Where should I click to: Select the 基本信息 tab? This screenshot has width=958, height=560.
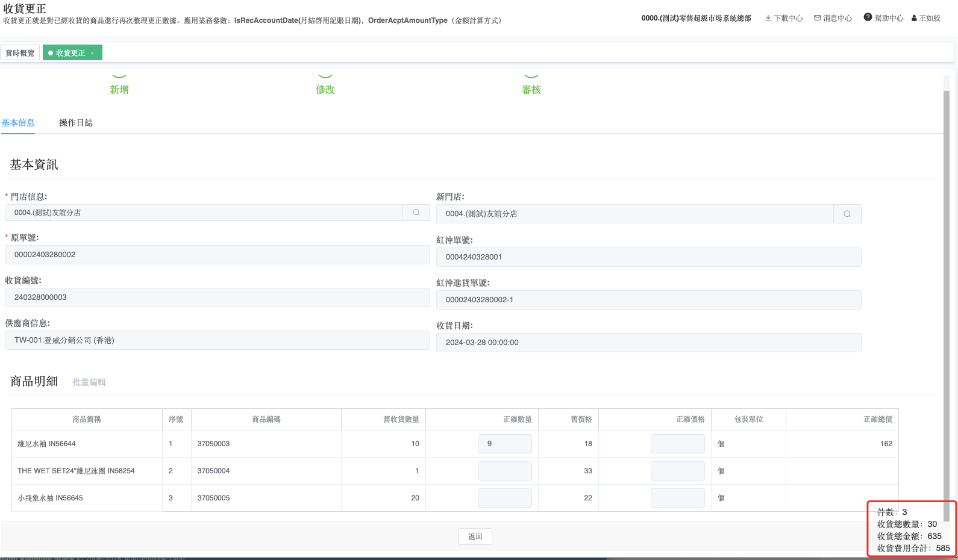[x=18, y=123]
